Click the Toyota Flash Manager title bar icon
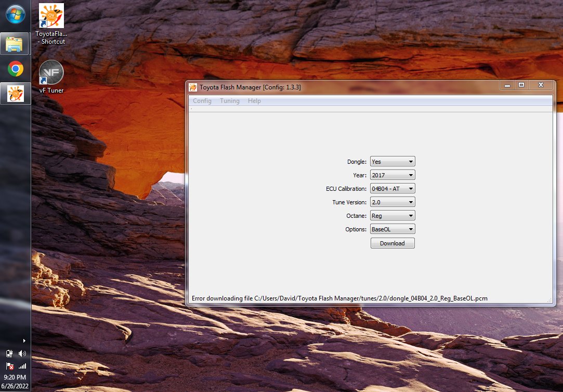This screenshot has height=392, width=563. (x=193, y=87)
